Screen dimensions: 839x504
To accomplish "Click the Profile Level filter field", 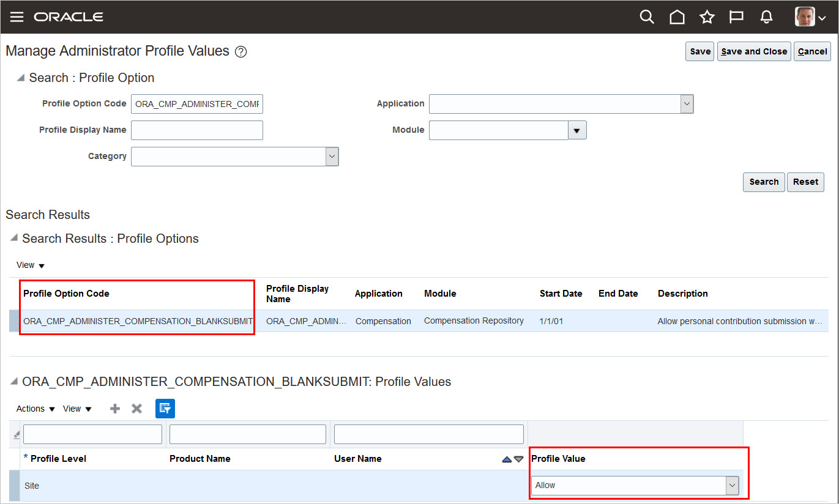I will point(92,434).
